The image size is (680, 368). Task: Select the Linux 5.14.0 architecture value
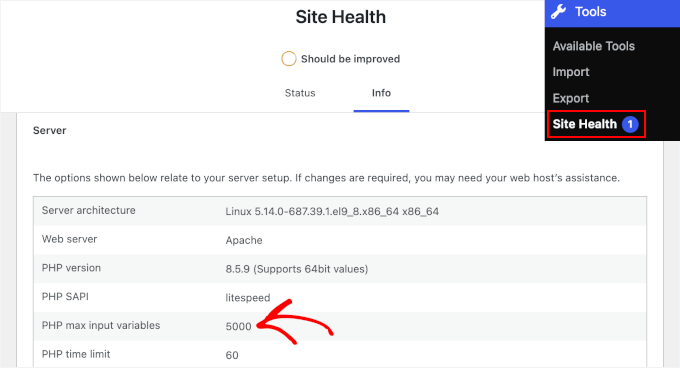(x=332, y=212)
